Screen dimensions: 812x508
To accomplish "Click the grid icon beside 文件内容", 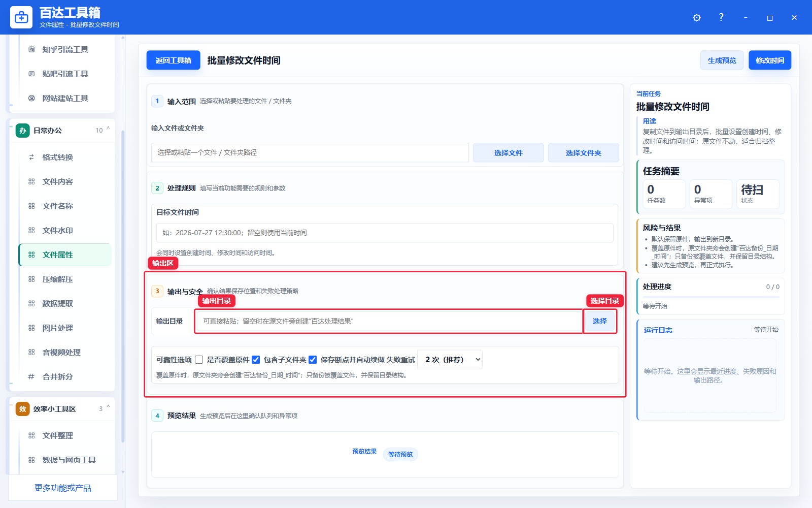I will click(31, 181).
